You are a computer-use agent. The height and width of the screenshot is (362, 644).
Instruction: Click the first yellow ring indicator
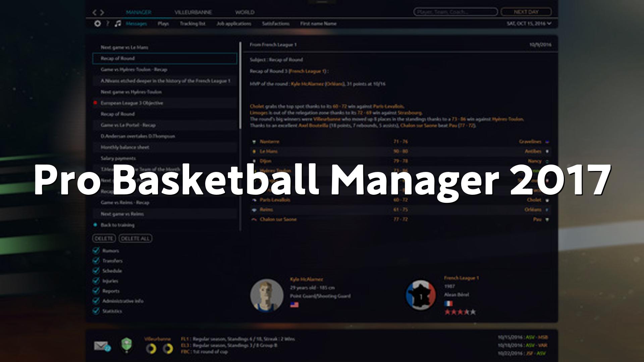point(151,349)
